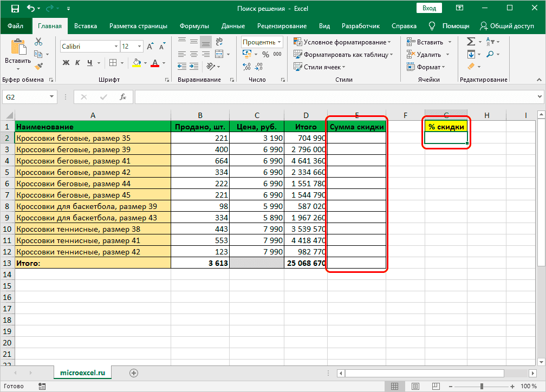Toggle italic formatting (К)

[x=79, y=63]
